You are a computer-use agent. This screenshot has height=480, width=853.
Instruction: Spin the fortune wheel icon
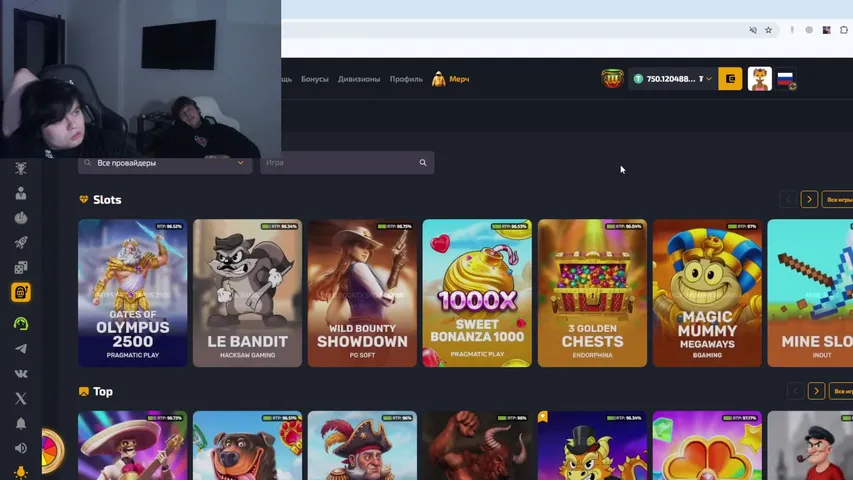pyautogui.click(x=52, y=451)
